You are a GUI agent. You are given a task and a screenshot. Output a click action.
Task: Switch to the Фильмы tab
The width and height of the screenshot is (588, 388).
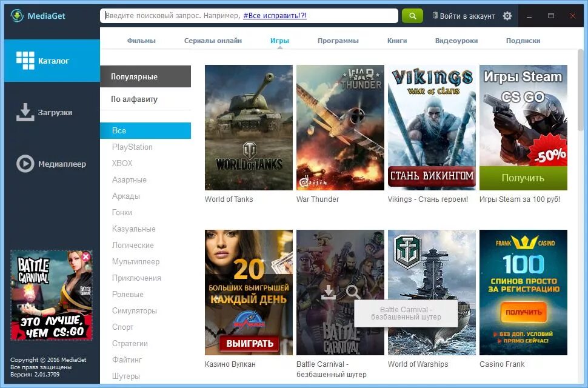click(x=141, y=41)
